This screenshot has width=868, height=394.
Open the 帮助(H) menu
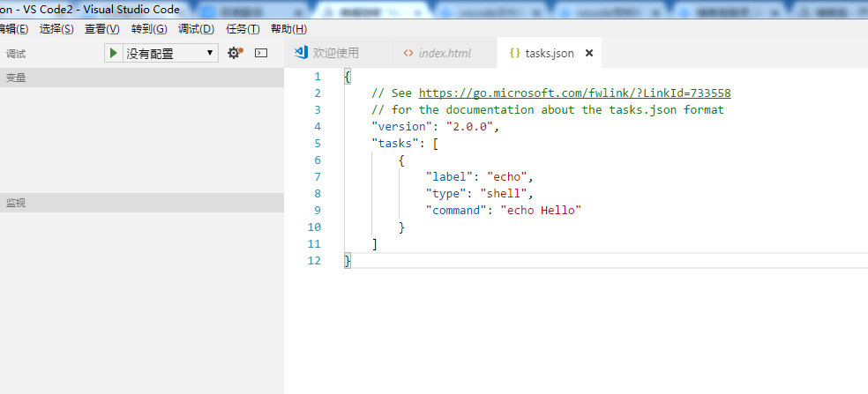[x=288, y=29]
